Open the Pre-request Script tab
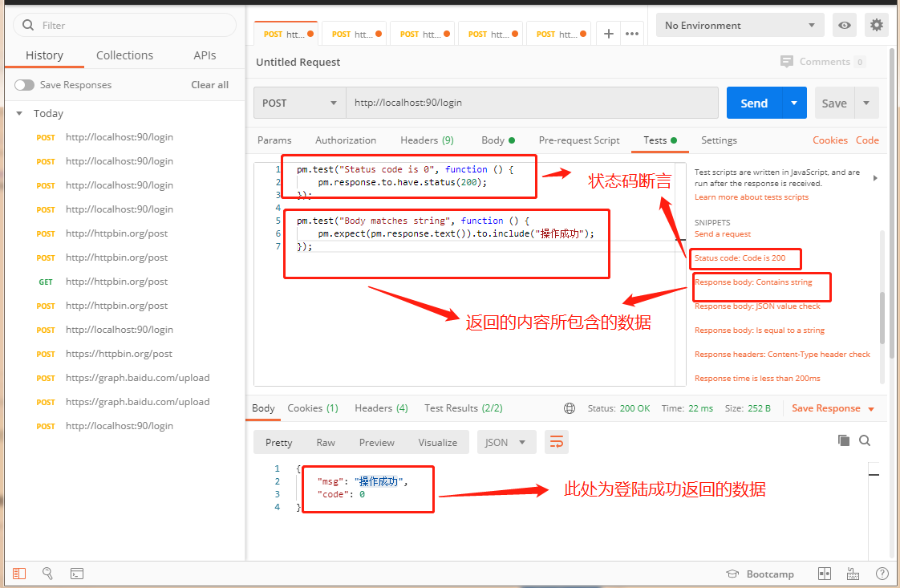Viewport: 900px width, 588px height. coord(579,140)
